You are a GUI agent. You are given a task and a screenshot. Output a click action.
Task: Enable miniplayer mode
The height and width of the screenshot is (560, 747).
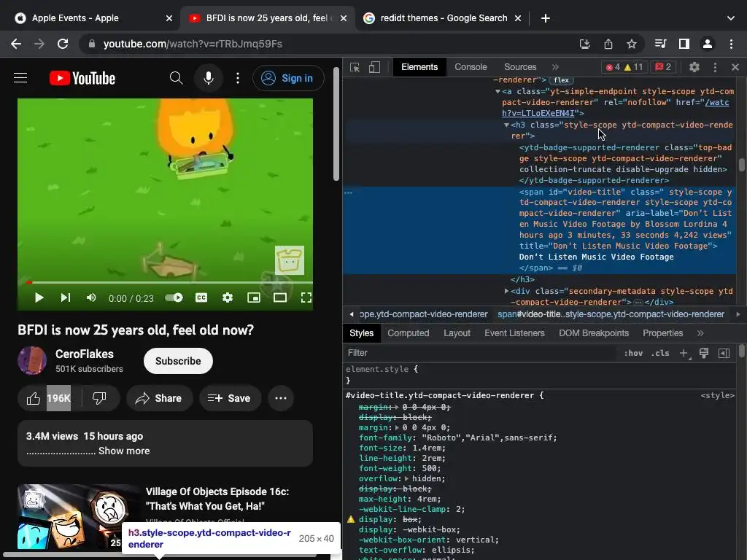point(253,297)
